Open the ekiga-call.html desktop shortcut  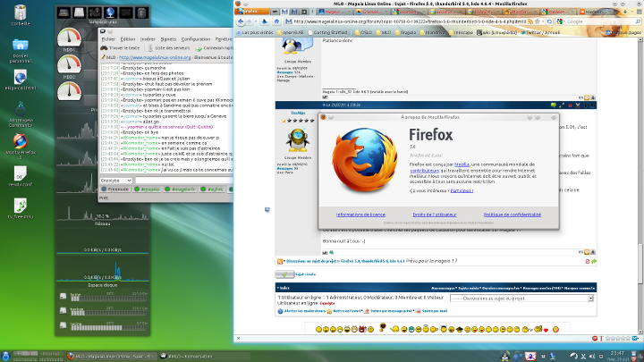20,80
